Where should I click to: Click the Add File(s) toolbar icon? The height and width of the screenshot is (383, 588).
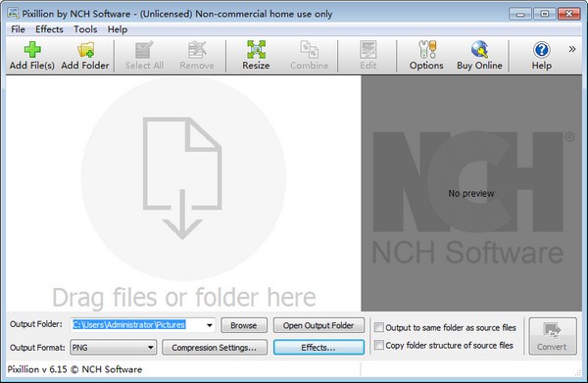coord(32,56)
